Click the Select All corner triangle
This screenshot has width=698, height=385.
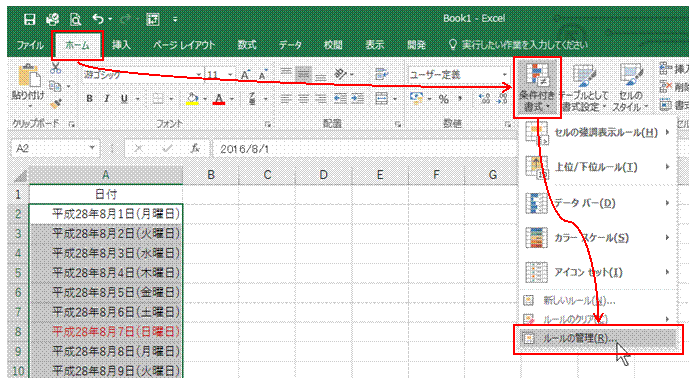pyautogui.click(x=19, y=176)
